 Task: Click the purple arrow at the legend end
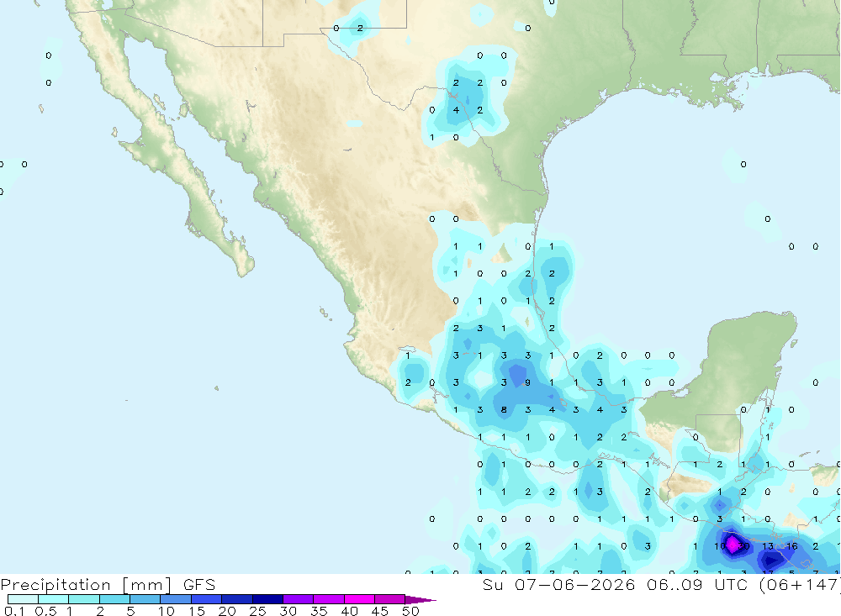(420, 600)
